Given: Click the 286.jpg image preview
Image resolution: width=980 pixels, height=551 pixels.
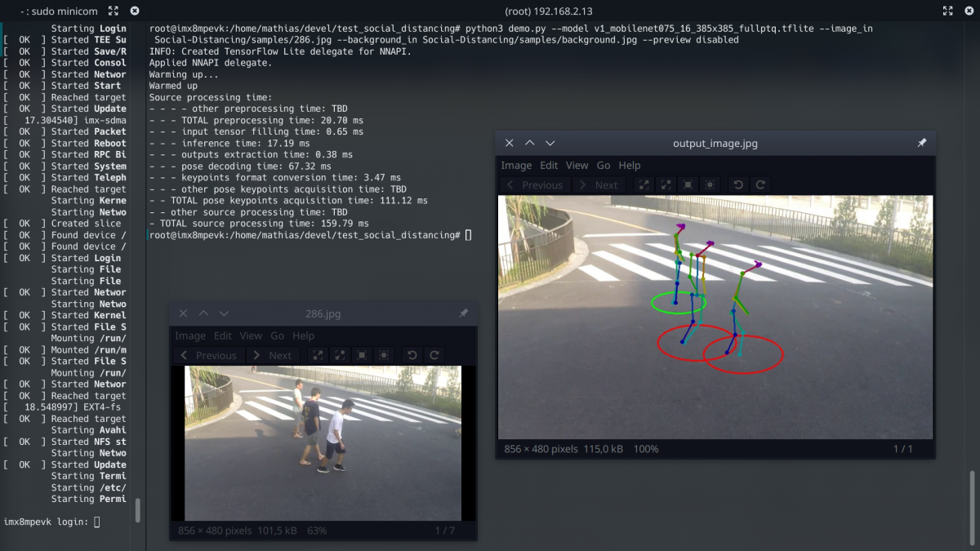Looking at the screenshot, I should [323, 442].
